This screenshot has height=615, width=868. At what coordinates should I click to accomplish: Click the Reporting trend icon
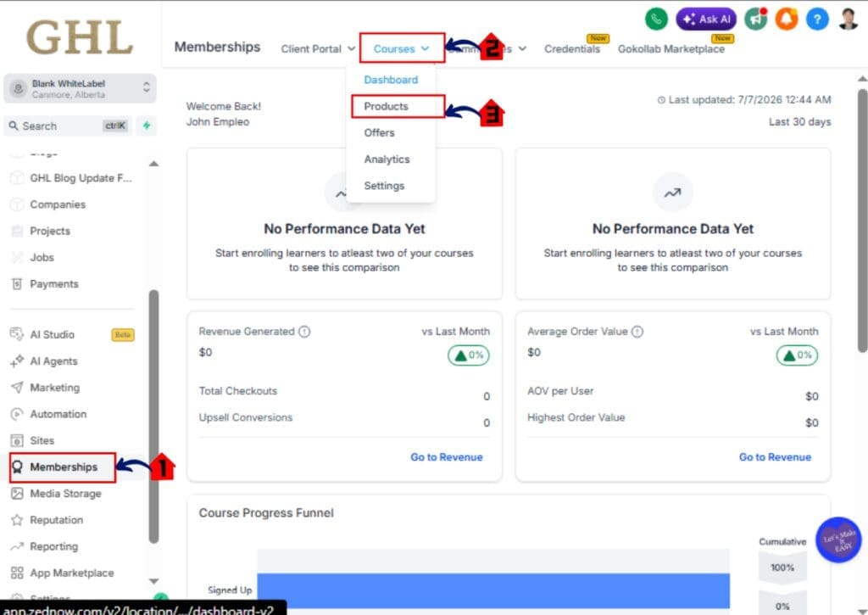(x=17, y=547)
